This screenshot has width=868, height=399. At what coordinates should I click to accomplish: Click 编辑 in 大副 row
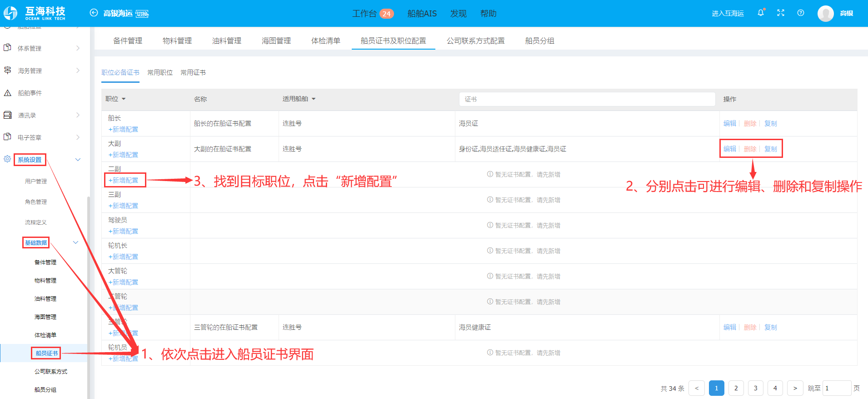(x=730, y=149)
